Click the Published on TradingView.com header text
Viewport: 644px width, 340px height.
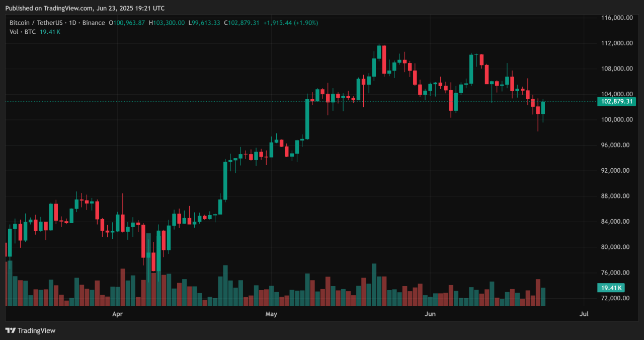tap(85, 8)
